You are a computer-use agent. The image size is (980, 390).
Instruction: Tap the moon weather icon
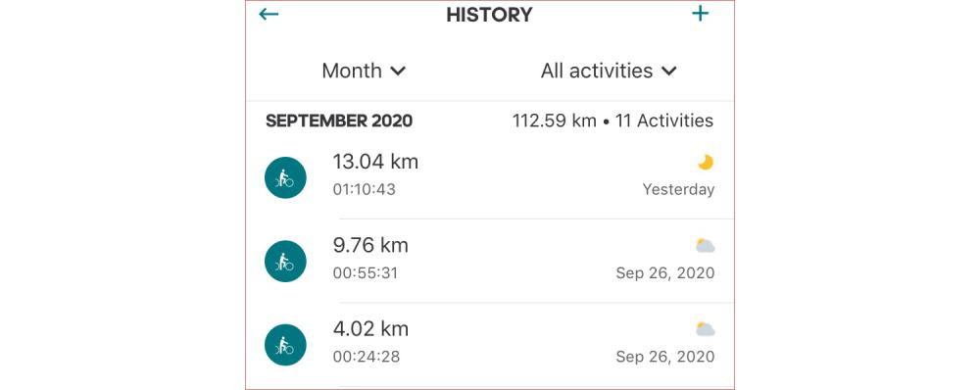pyautogui.click(x=705, y=163)
